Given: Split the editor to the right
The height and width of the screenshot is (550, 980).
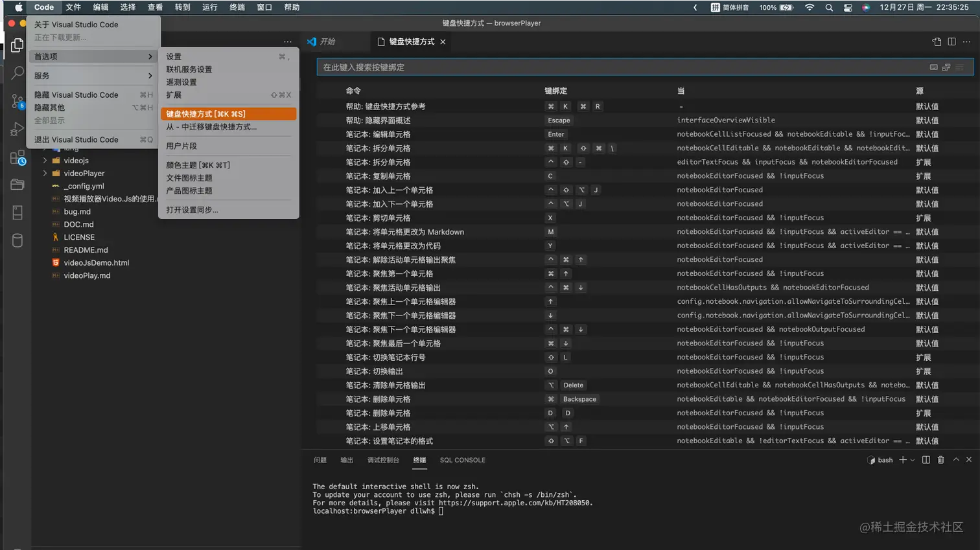Looking at the screenshot, I should pyautogui.click(x=951, y=41).
